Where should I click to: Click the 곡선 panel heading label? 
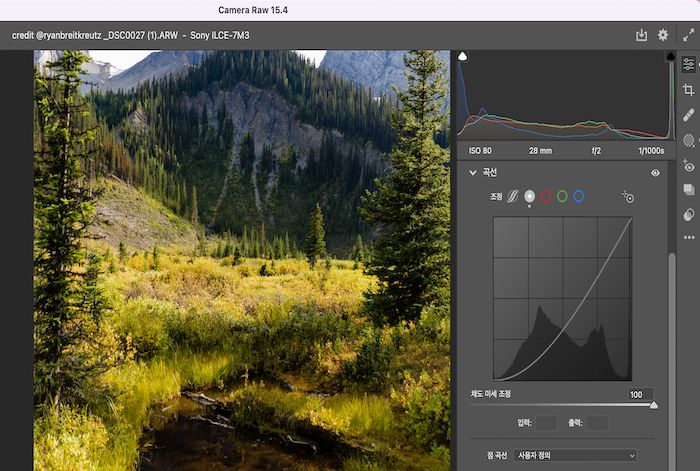click(x=489, y=172)
